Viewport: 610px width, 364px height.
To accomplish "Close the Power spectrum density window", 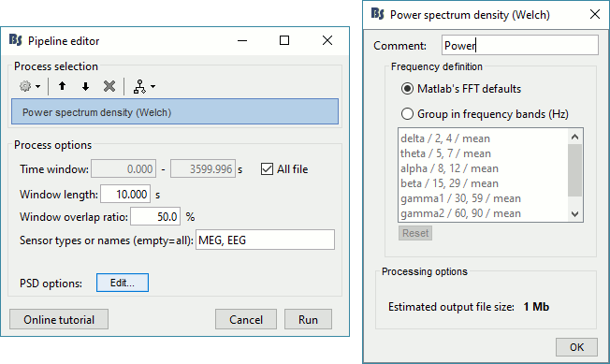I will coord(594,14).
